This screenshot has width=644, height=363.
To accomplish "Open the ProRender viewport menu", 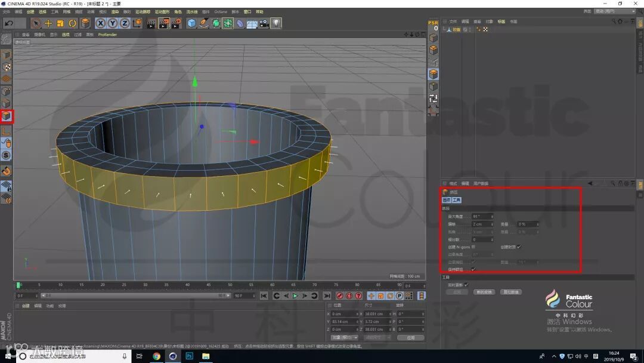I will click(x=107, y=35).
